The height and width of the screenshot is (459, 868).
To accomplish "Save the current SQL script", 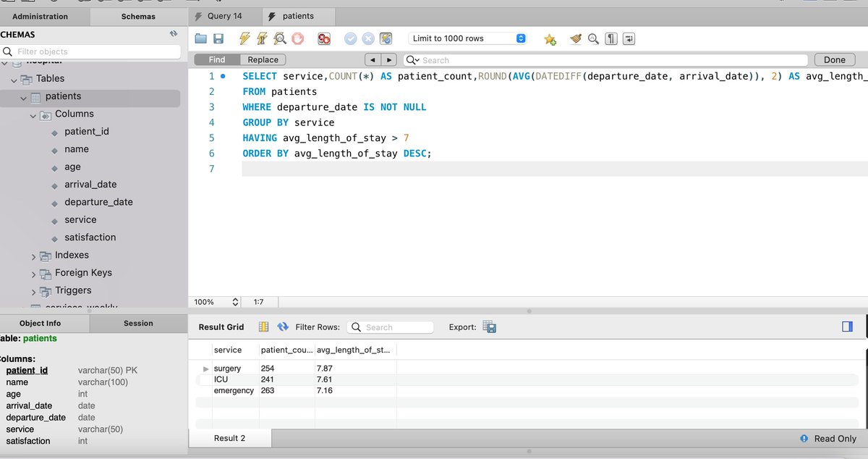I will 217,38.
